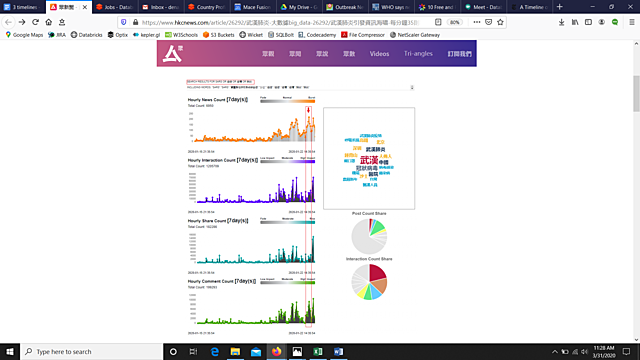Click the word cloud image
This screenshot has width=640, height=360.
click(369, 158)
